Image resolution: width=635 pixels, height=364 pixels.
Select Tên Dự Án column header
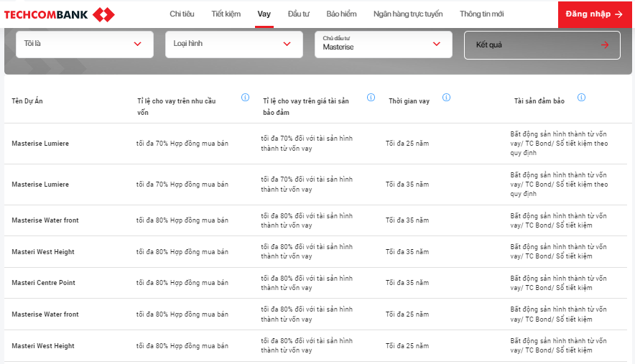(x=27, y=101)
